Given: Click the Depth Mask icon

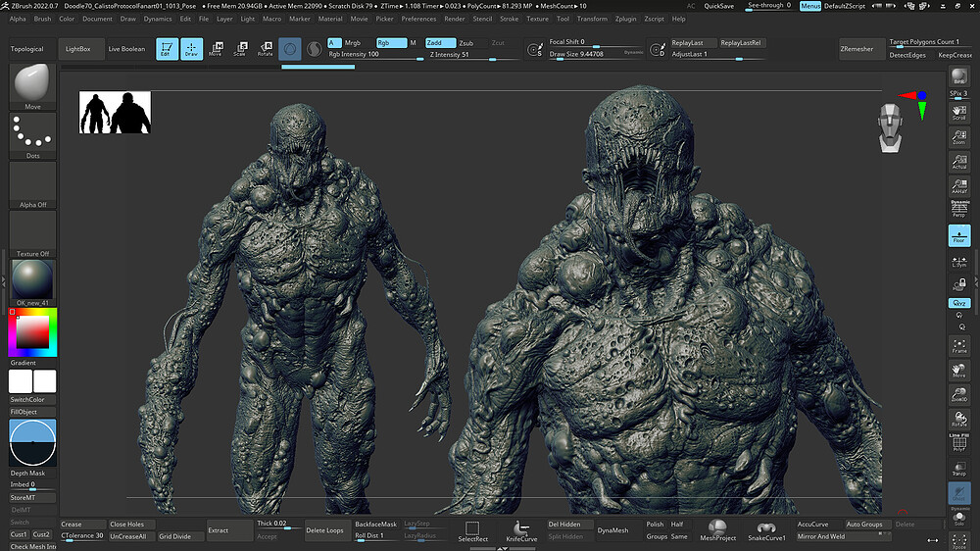Looking at the screenshot, I should coord(32,442).
